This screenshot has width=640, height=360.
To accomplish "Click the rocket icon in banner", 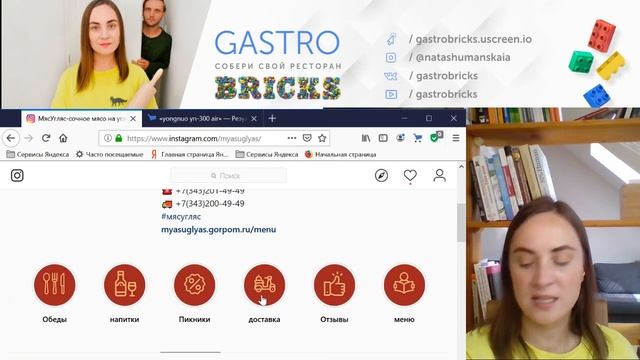I will [391, 39].
